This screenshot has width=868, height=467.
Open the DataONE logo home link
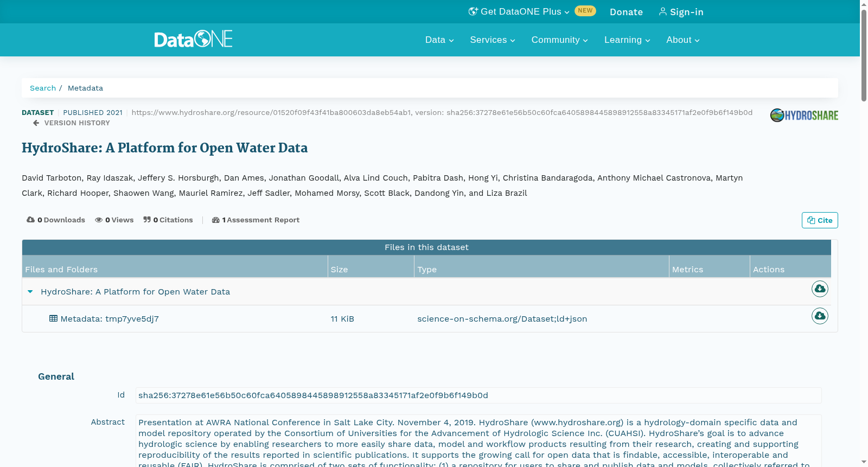pyautogui.click(x=193, y=39)
